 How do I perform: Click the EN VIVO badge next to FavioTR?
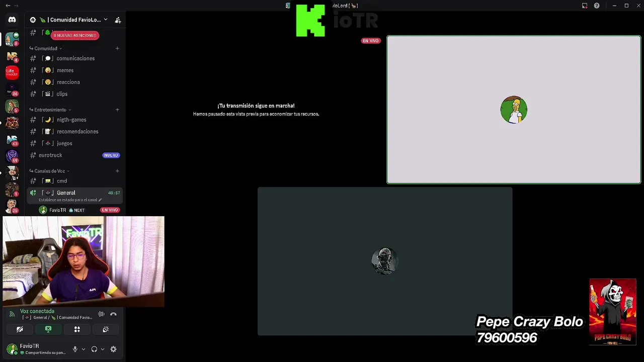click(x=110, y=210)
